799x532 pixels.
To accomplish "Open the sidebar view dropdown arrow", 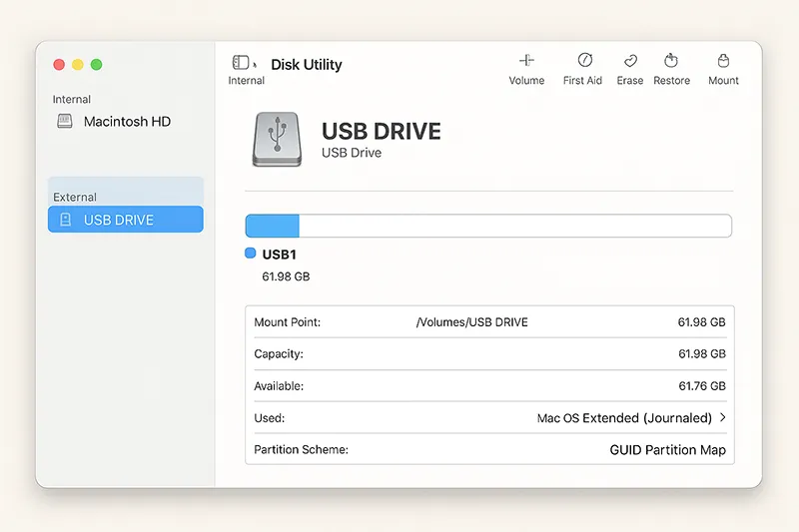I will coord(255,65).
